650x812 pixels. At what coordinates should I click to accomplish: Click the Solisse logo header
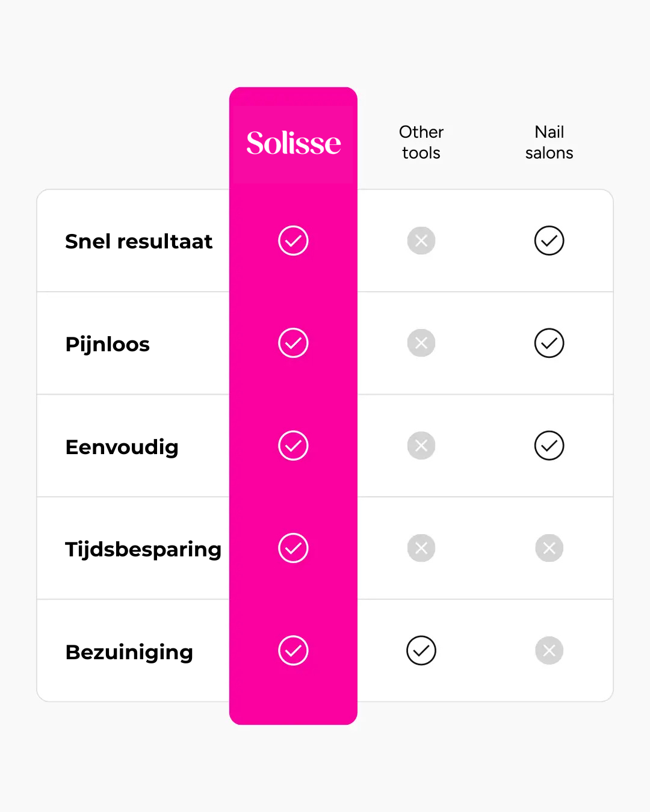click(x=293, y=143)
